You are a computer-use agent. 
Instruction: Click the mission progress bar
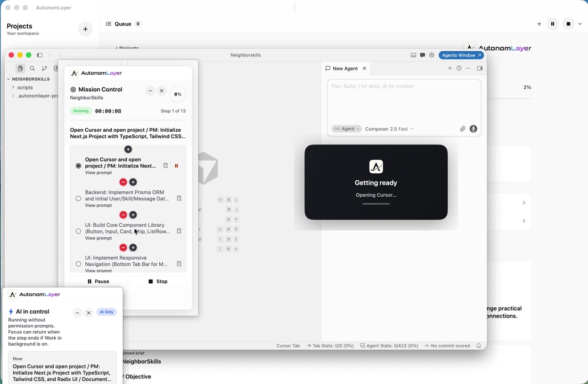click(x=128, y=120)
